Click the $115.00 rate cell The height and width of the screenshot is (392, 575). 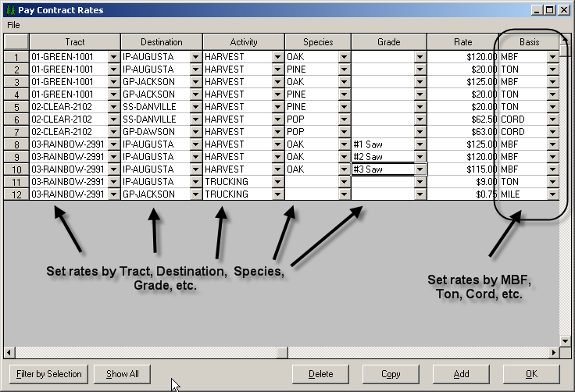click(462, 169)
